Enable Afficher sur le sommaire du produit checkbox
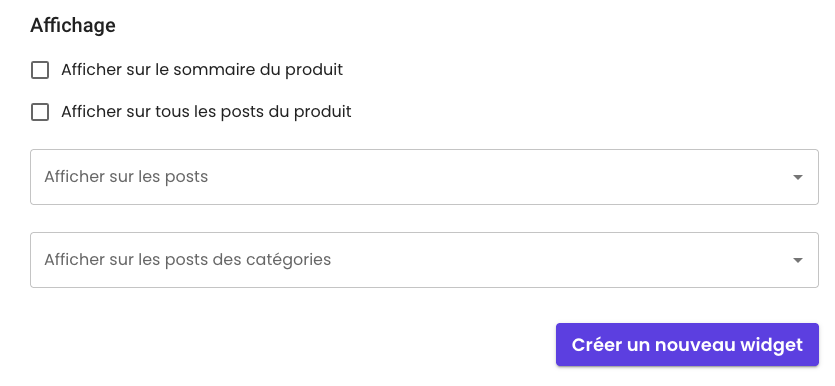 40,70
